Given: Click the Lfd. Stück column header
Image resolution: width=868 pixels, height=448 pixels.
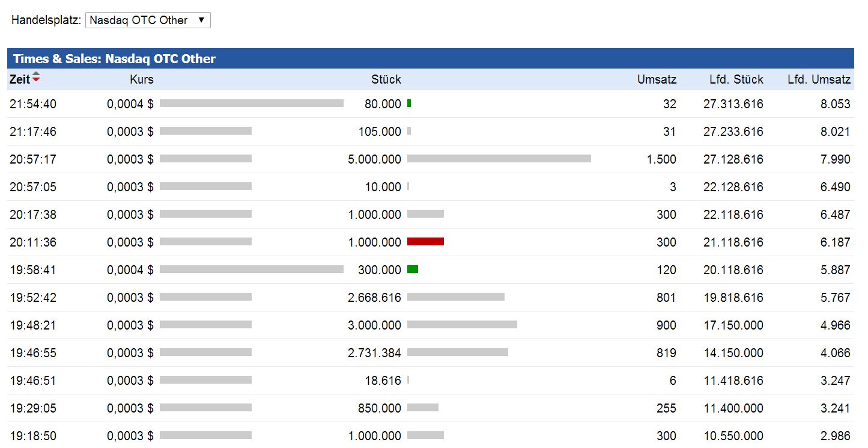Looking at the screenshot, I should click(x=735, y=79).
